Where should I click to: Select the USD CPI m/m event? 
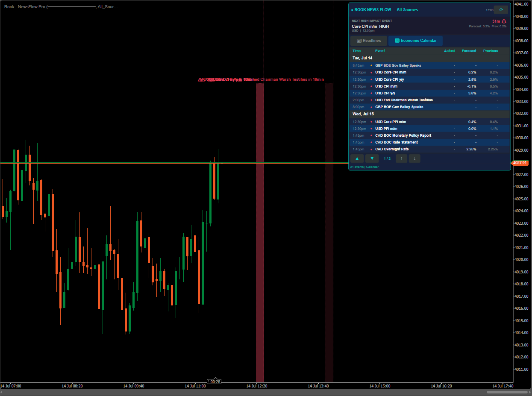pyautogui.click(x=429, y=86)
